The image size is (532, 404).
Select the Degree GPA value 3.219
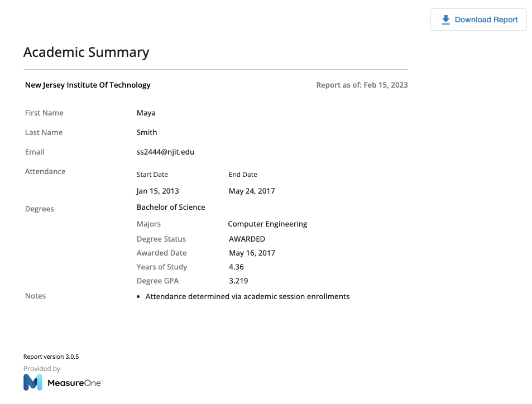(238, 281)
